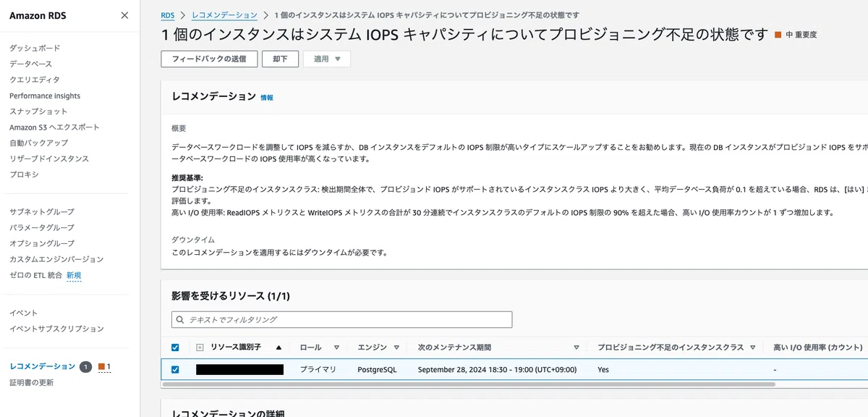Click the 推奨基準: label

pos(187,177)
